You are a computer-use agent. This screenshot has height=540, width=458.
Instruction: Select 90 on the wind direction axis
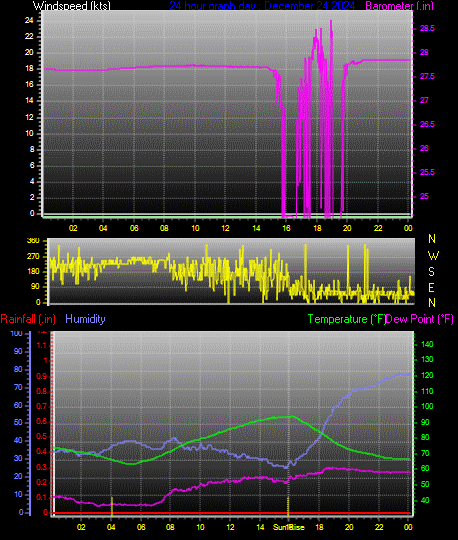(x=35, y=286)
